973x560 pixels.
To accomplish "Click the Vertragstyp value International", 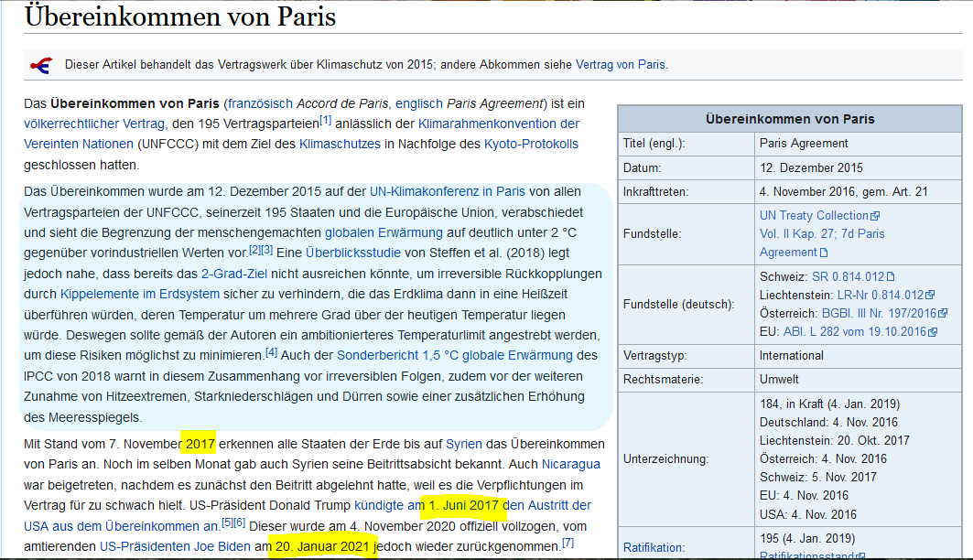I will tap(792, 356).
